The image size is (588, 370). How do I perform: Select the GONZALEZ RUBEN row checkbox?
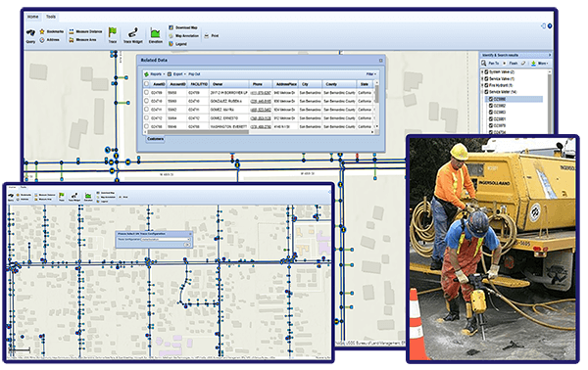(x=146, y=101)
